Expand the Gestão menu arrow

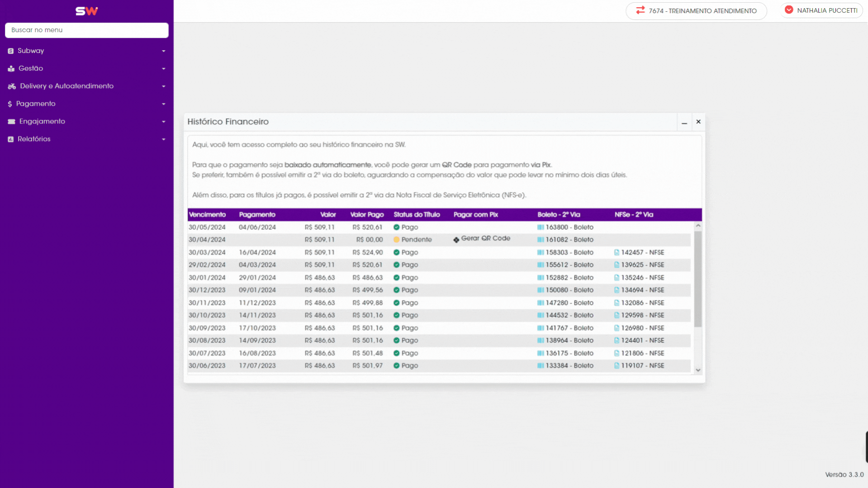pos(163,69)
